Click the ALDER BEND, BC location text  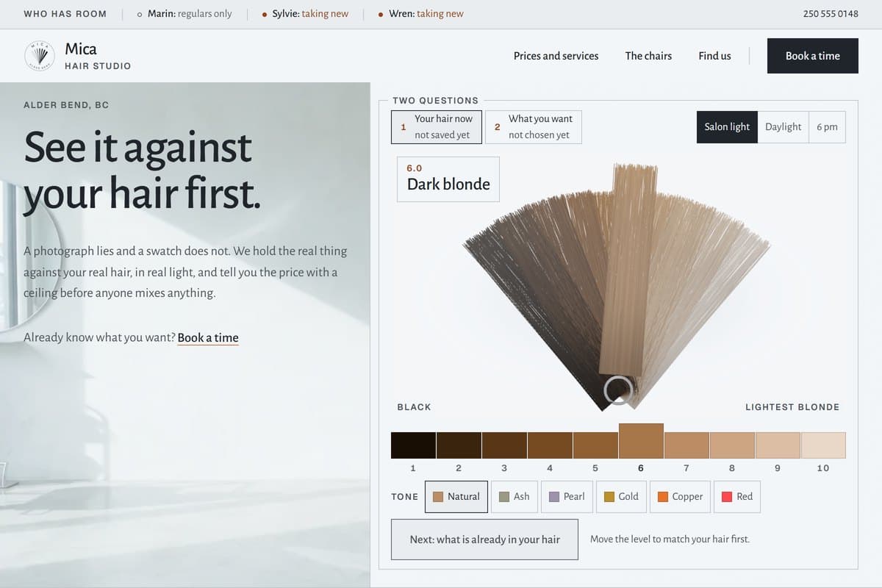point(66,105)
